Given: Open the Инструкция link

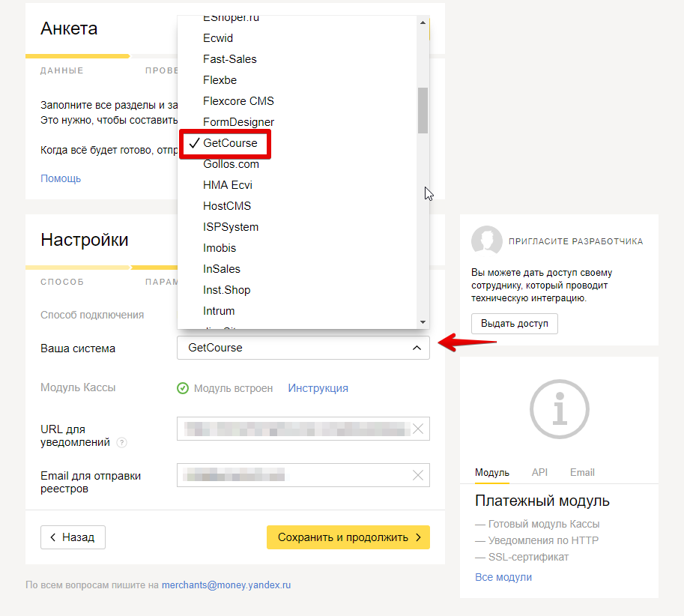Looking at the screenshot, I should (x=318, y=388).
